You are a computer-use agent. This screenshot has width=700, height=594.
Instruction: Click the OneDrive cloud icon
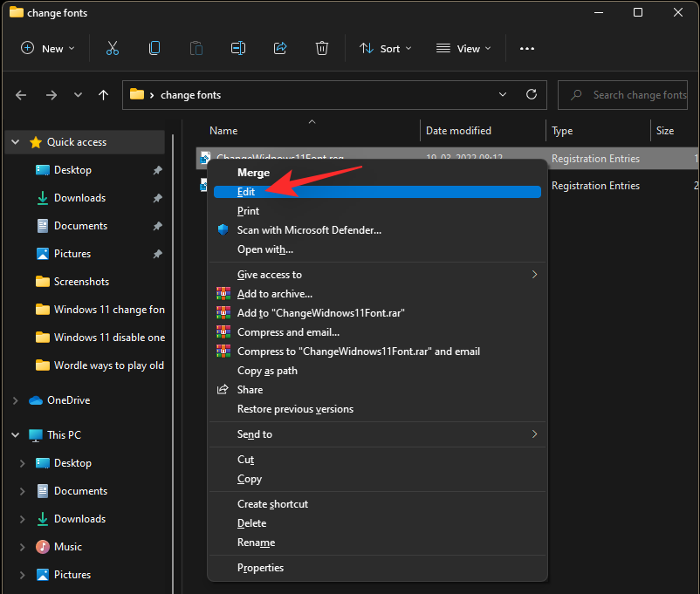36,400
